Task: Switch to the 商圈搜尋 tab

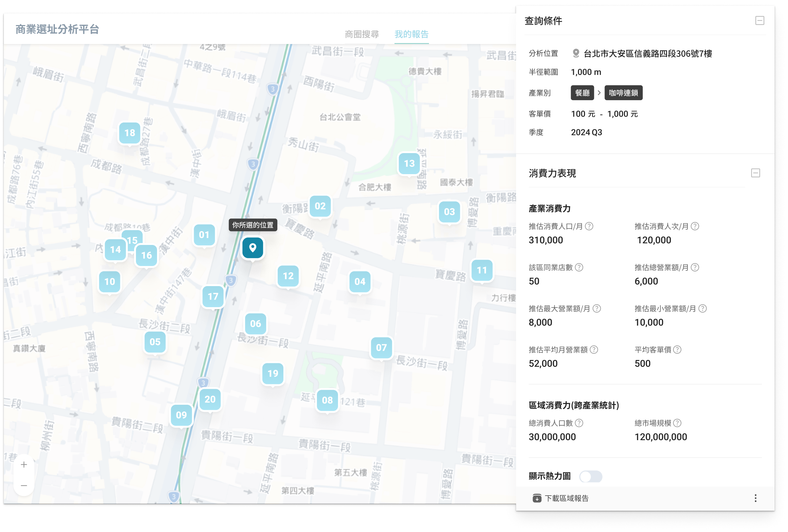Action: pyautogui.click(x=362, y=34)
